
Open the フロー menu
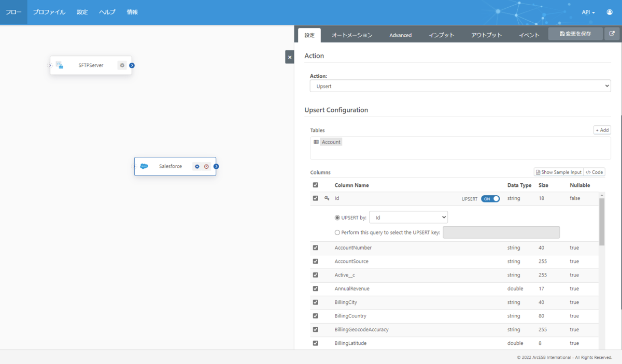[x=13, y=12]
